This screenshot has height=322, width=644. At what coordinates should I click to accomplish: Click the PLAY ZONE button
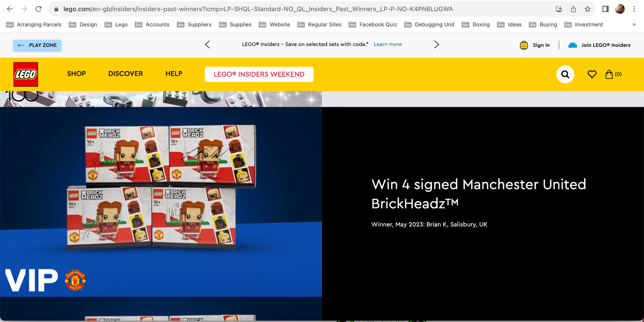pos(37,45)
